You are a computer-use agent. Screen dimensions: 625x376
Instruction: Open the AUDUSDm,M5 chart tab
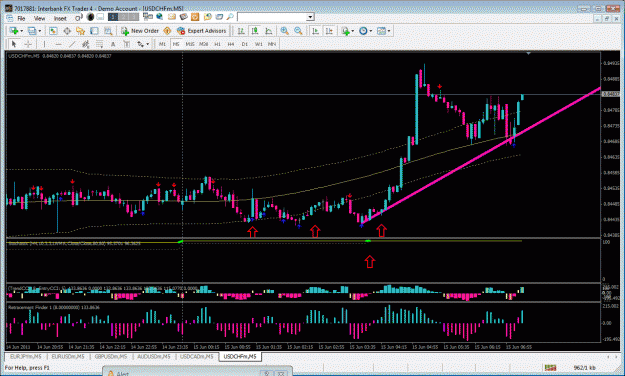(x=153, y=356)
